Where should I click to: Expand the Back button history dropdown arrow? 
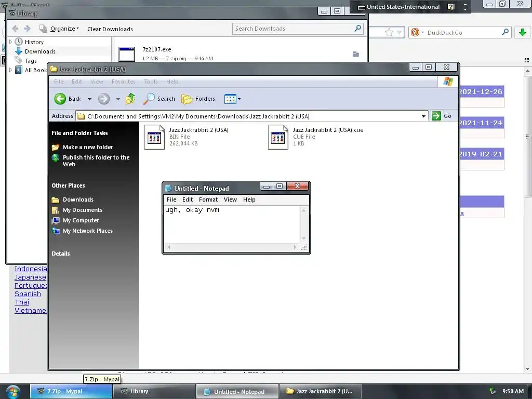click(89, 99)
